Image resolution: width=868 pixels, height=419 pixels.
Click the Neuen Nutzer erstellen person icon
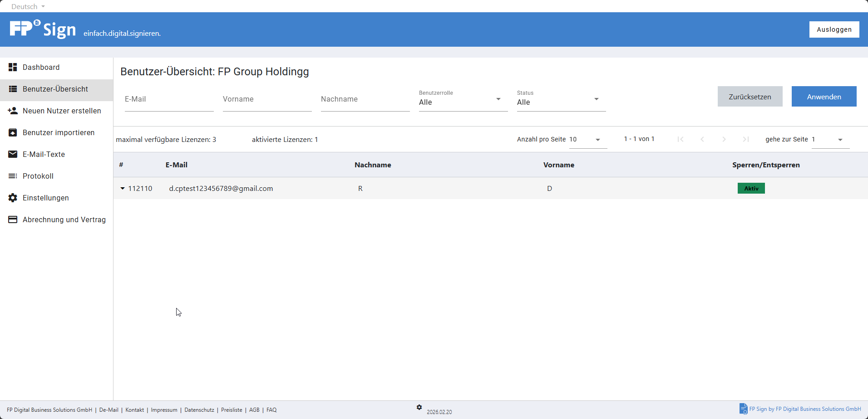coord(13,111)
